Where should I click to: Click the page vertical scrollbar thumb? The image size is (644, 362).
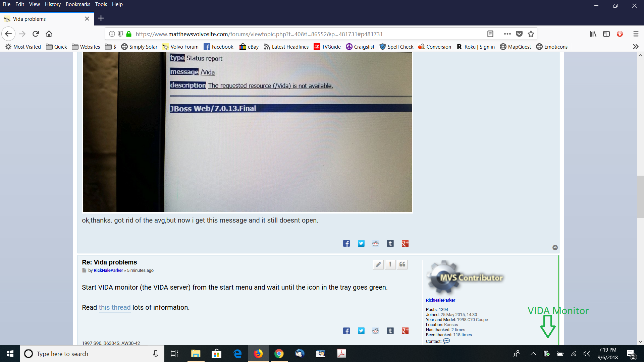(640, 197)
